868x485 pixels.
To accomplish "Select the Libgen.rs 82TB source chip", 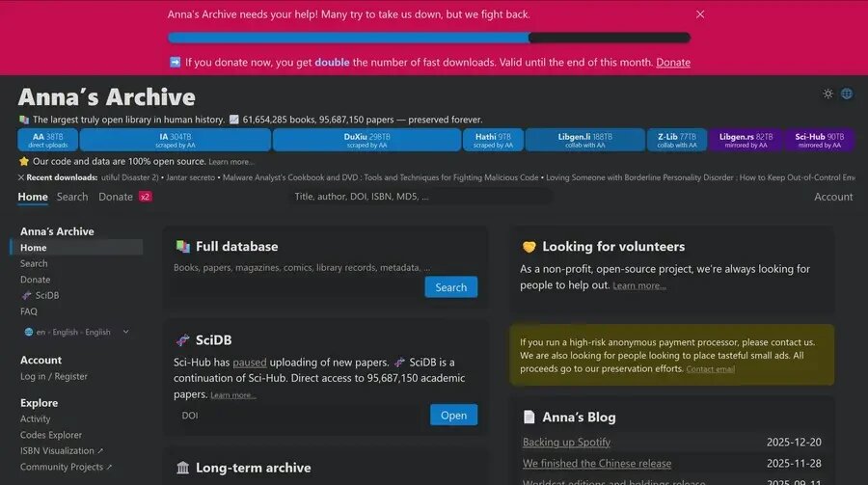I will [x=746, y=140].
